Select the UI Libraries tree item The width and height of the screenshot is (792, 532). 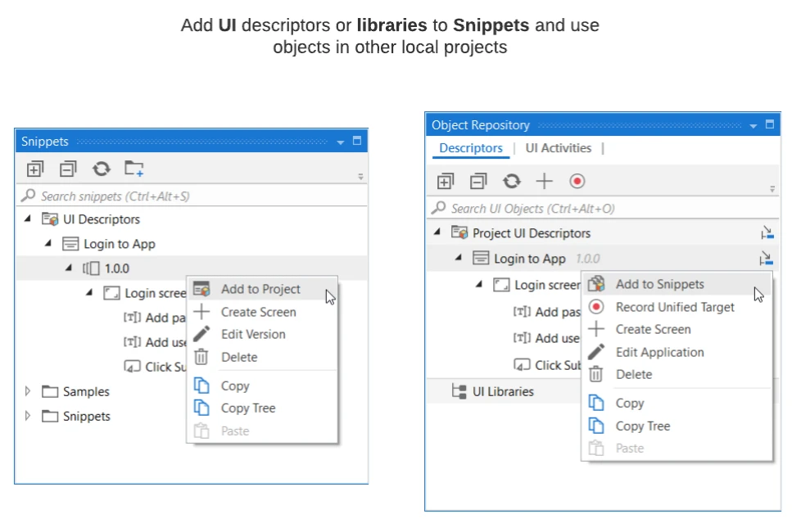[503, 392]
